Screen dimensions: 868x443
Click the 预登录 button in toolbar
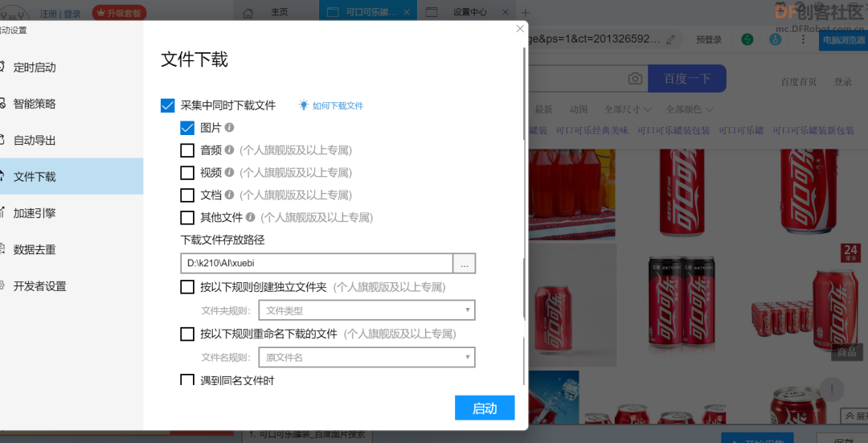point(709,40)
